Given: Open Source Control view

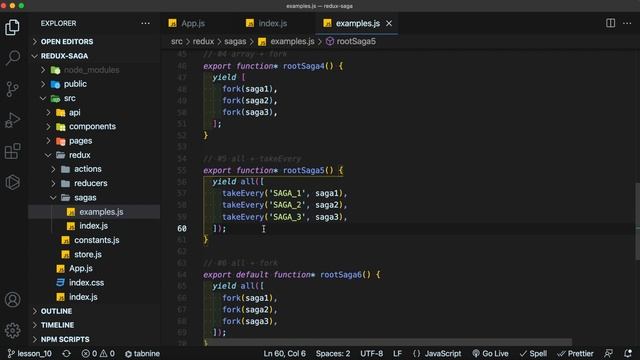Looking at the screenshot, I should point(12,89).
